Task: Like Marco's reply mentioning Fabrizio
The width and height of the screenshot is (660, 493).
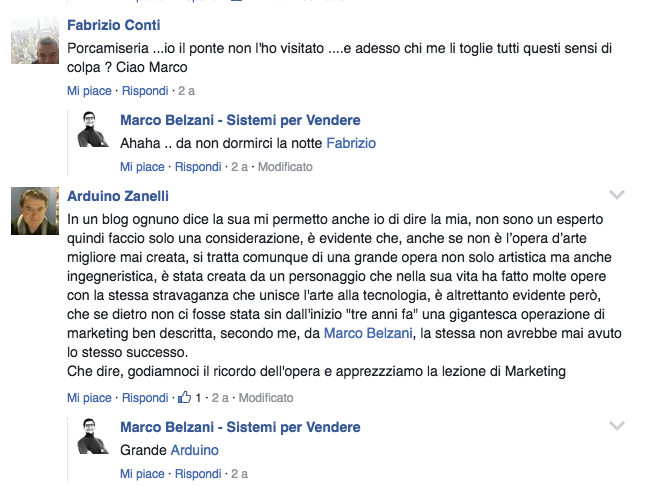Action: (x=141, y=167)
